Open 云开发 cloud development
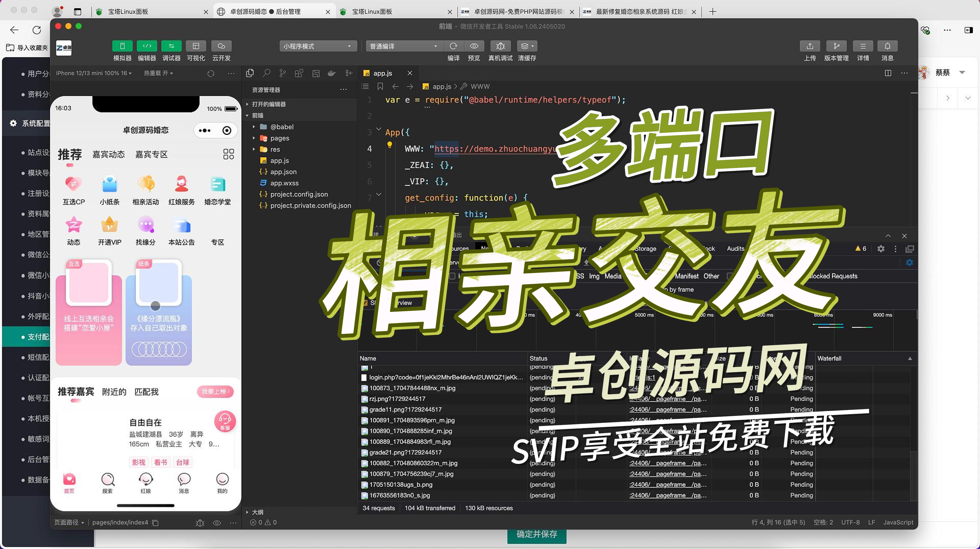Image resolution: width=980 pixels, height=549 pixels. (221, 47)
